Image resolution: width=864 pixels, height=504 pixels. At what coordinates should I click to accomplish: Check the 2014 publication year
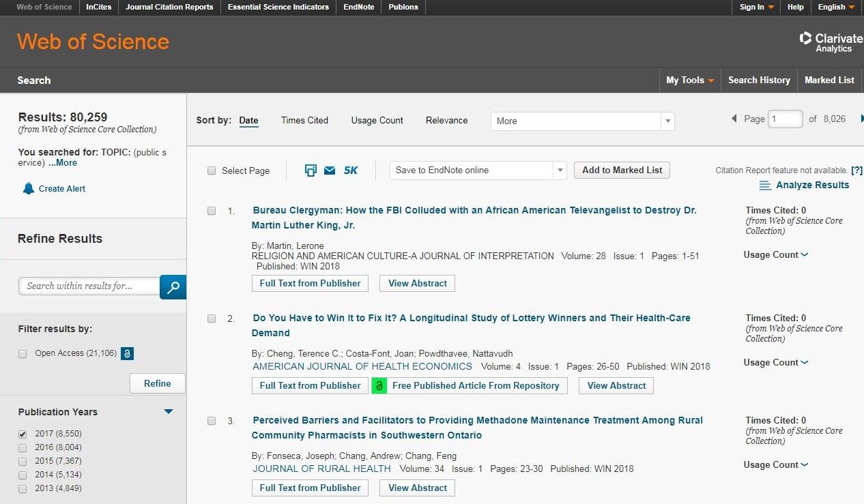click(23, 475)
